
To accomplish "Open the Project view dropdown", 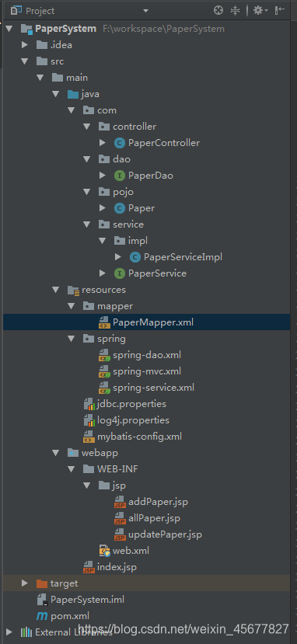I will click(x=146, y=11).
